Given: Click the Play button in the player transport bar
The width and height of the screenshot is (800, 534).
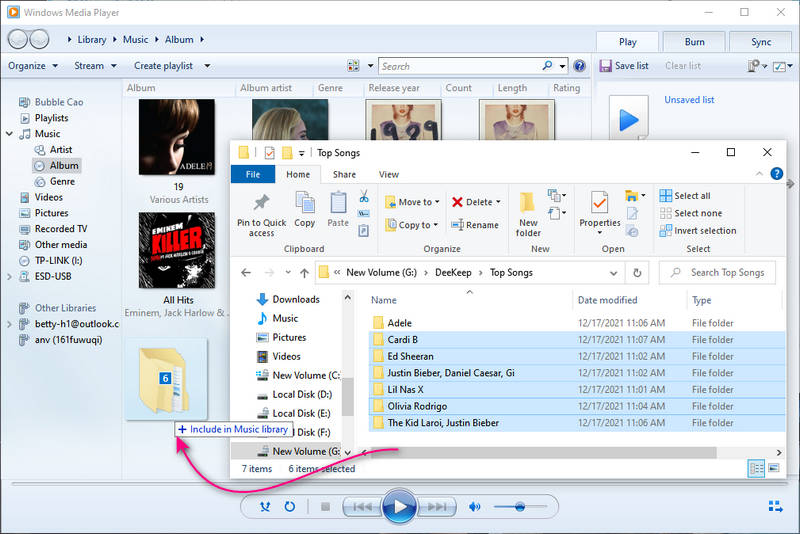Looking at the screenshot, I should (x=399, y=506).
